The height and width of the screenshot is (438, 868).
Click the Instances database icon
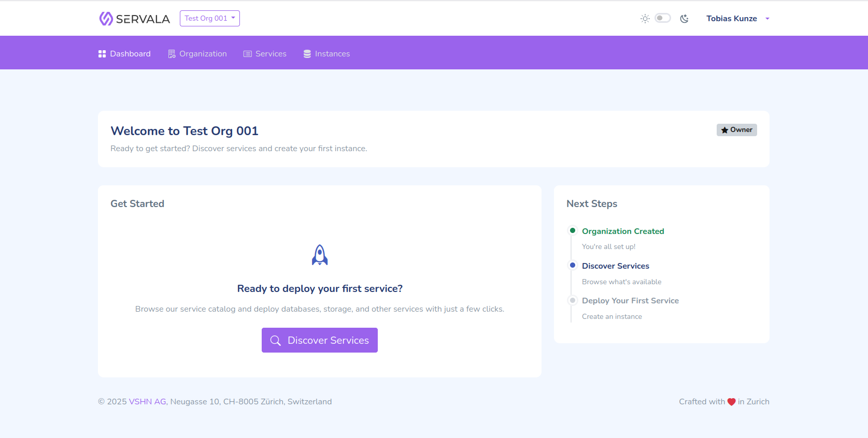pyautogui.click(x=307, y=54)
